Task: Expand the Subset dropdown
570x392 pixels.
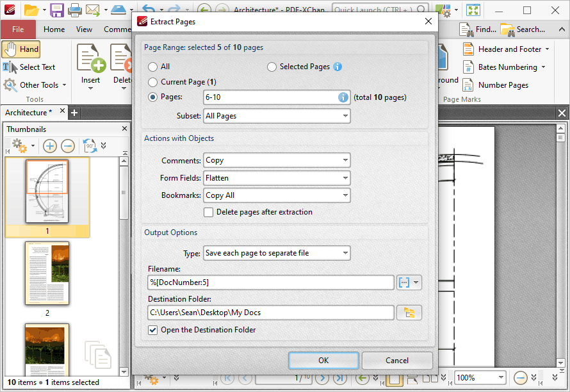Action: tap(277, 116)
